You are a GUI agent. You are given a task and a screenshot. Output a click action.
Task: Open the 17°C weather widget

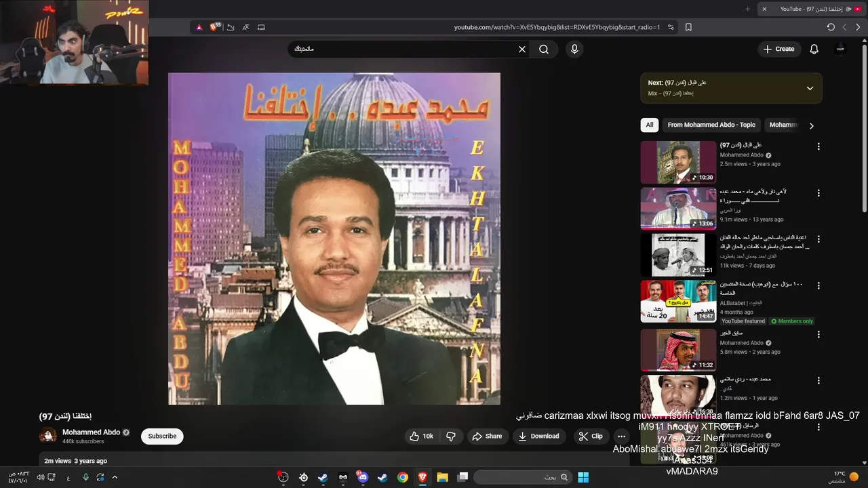(x=846, y=477)
